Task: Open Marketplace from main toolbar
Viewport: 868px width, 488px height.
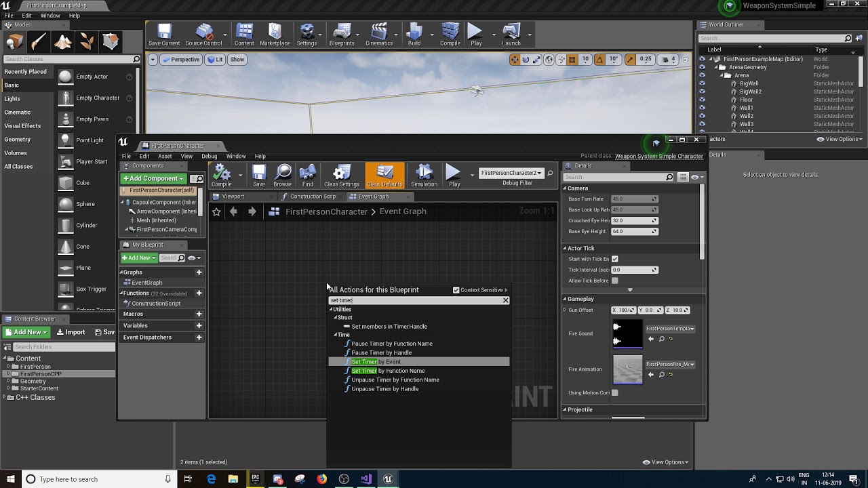Action: [275, 35]
